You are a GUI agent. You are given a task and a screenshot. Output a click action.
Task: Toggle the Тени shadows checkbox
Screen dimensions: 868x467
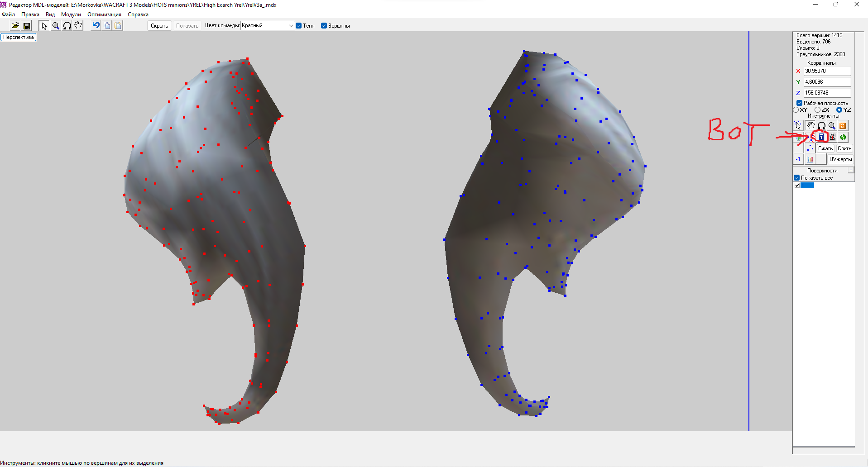(x=299, y=26)
